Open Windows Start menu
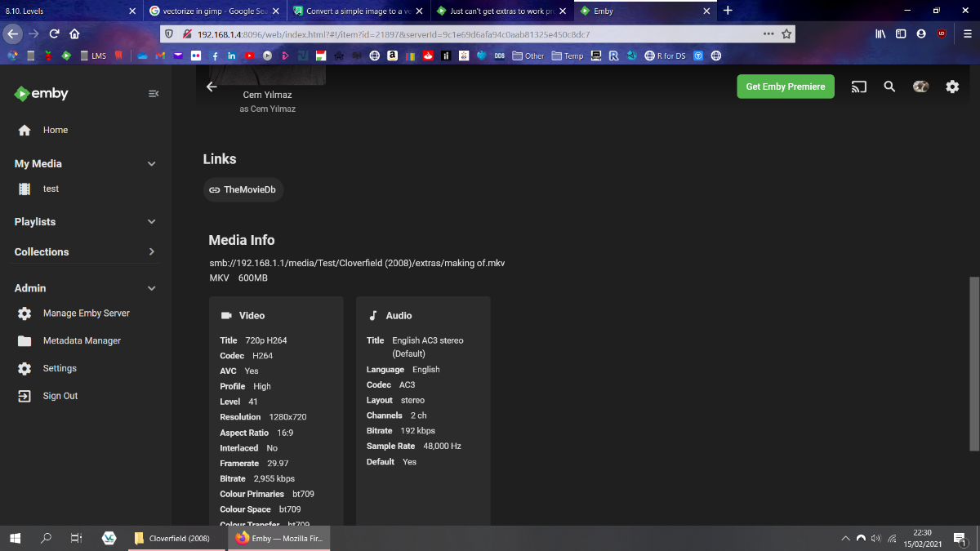The image size is (980, 551). tap(15, 538)
